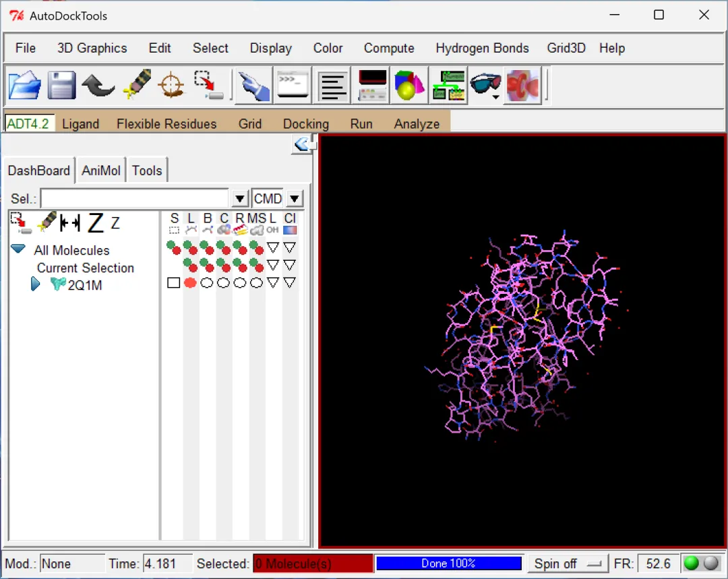
Task: Open the Compute menu
Action: pyautogui.click(x=389, y=49)
